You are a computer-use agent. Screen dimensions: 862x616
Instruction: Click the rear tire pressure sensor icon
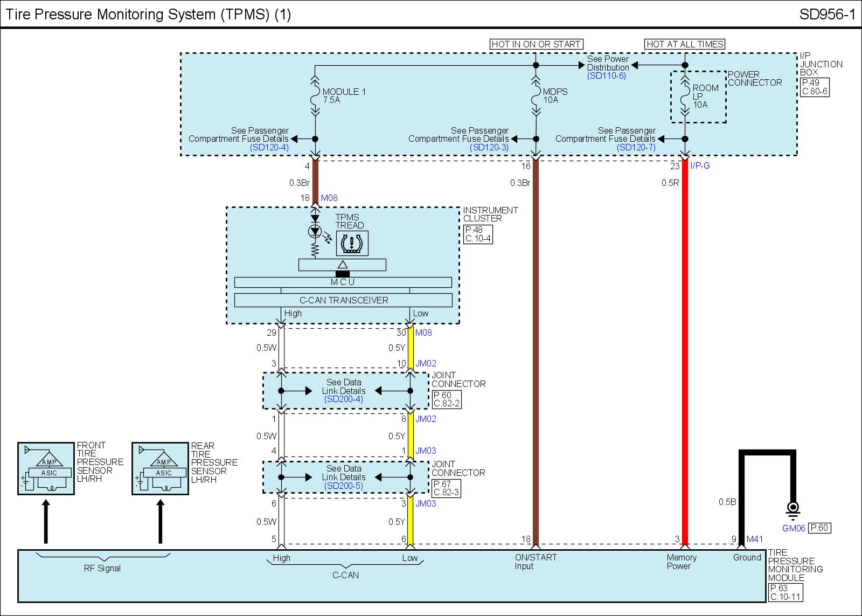(x=160, y=469)
